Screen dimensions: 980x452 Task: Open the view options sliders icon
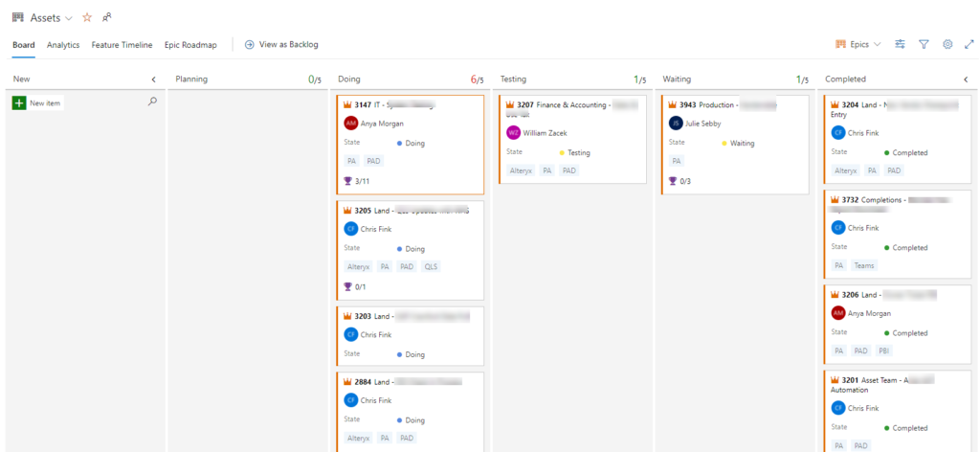click(900, 44)
